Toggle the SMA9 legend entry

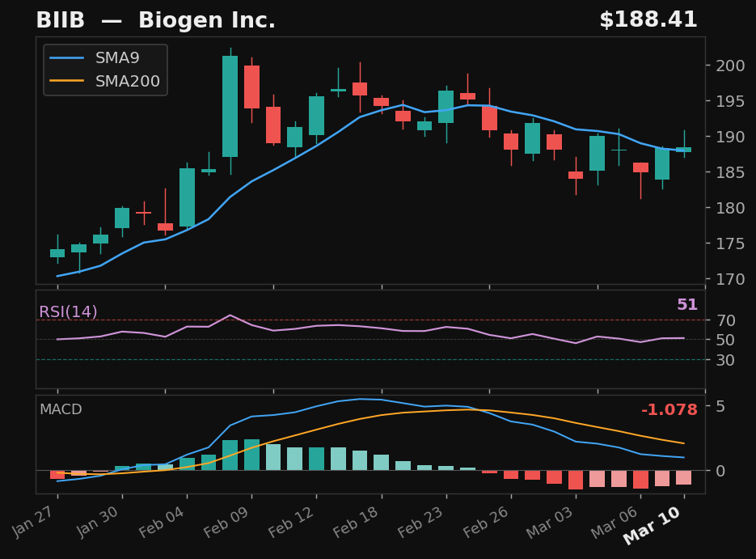coord(116,57)
